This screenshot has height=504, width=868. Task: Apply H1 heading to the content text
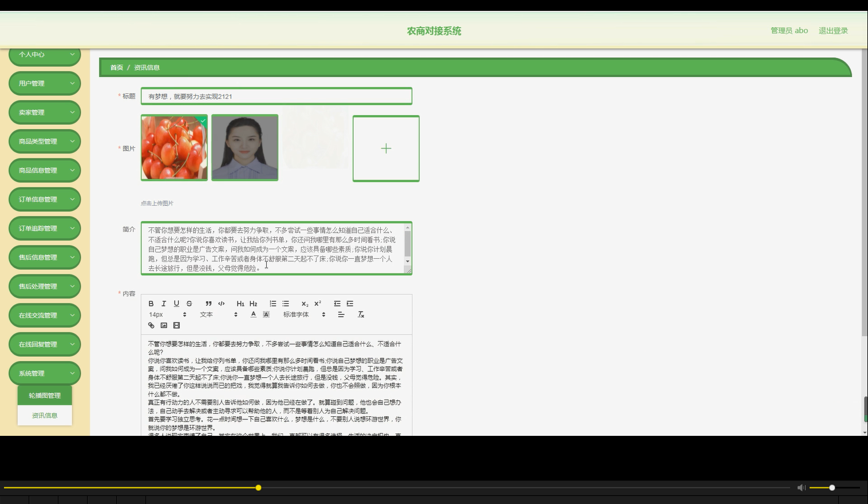point(240,303)
